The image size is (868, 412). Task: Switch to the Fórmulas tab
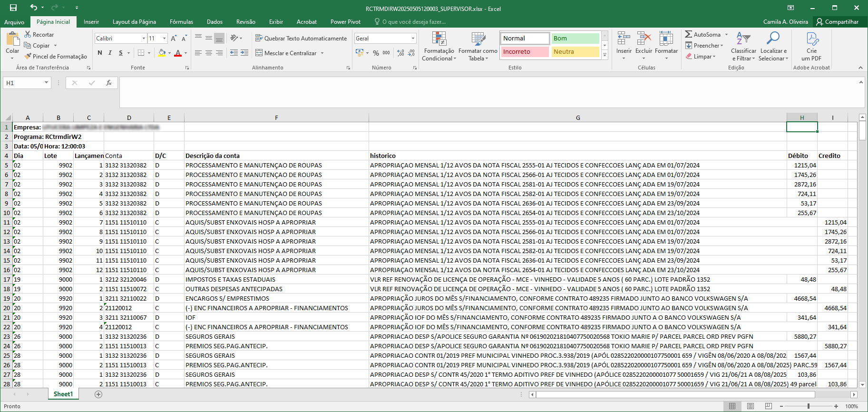coord(181,22)
